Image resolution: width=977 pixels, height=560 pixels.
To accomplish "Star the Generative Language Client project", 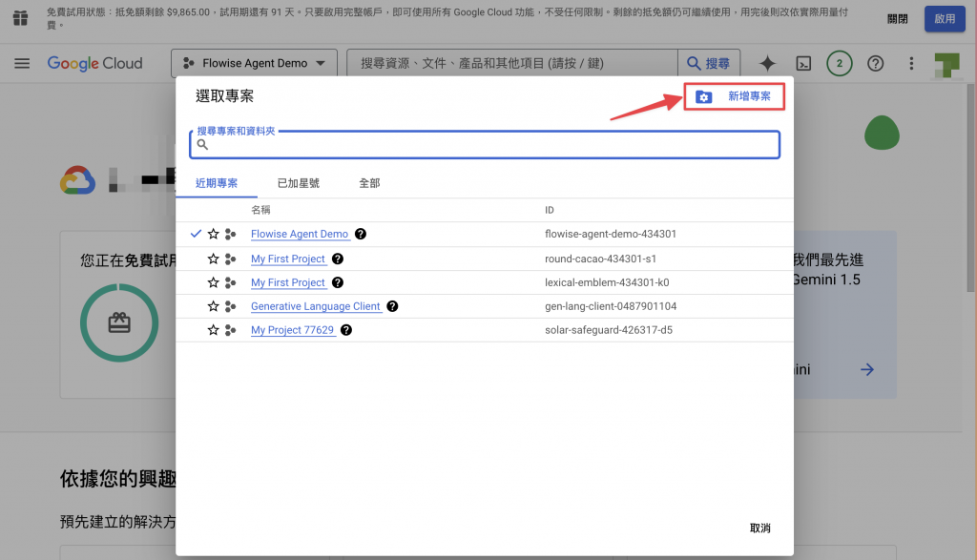I will point(213,306).
